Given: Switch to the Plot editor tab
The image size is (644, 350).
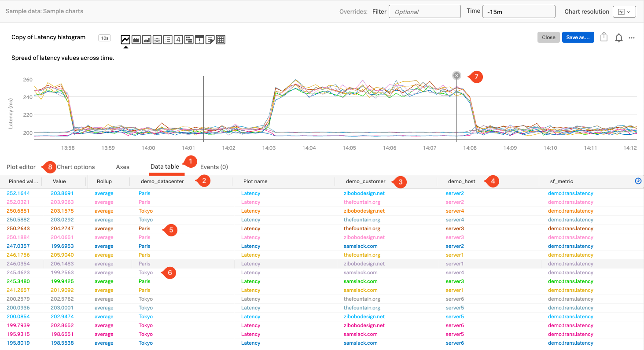Looking at the screenshot, I should 21,167.
